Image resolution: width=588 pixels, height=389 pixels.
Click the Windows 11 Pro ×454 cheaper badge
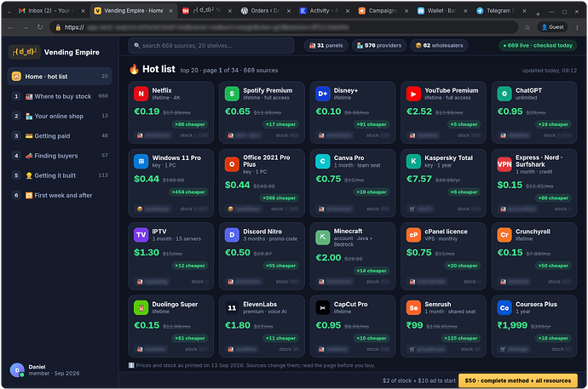pos(188,192)
